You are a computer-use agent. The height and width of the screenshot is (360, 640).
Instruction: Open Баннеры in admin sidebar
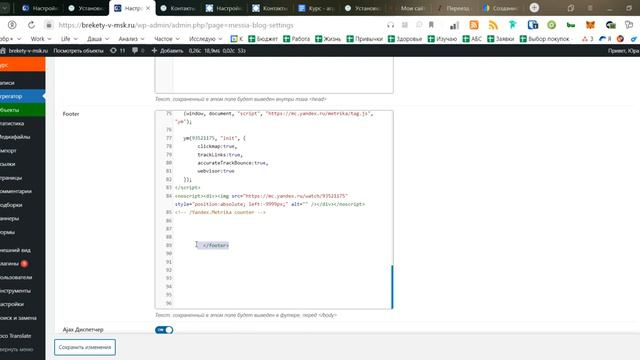[10, 218]
